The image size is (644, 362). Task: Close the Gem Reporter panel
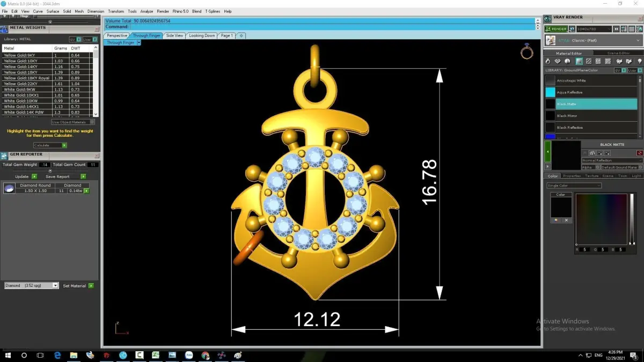pyautogui.click(x=97, y=154)
